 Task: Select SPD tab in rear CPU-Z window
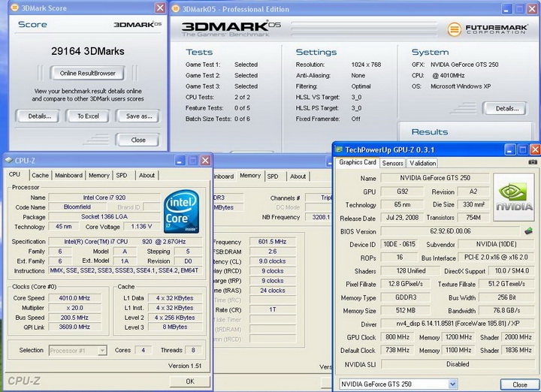click(x=273, y=176)
